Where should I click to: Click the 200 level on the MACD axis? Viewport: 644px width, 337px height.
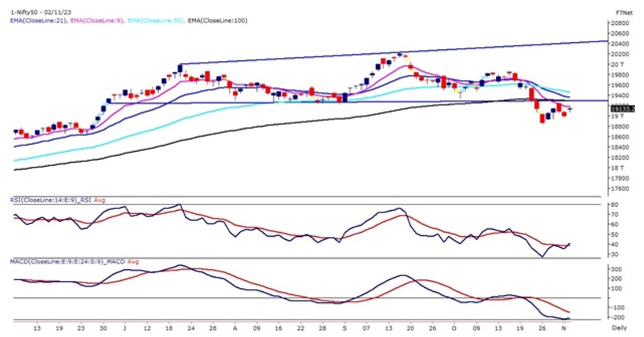point(616,279)
